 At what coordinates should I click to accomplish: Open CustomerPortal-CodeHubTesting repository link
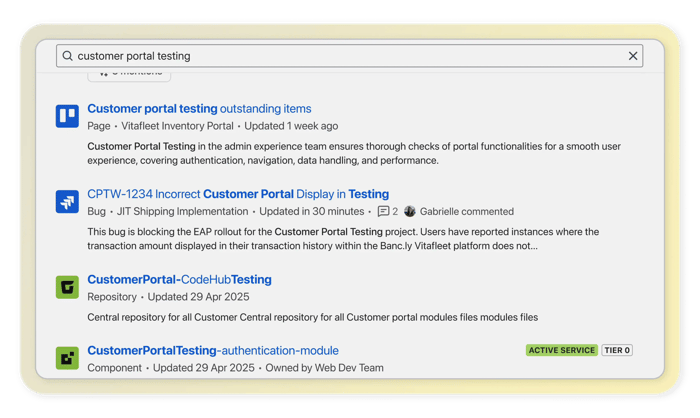click(179, 279)
